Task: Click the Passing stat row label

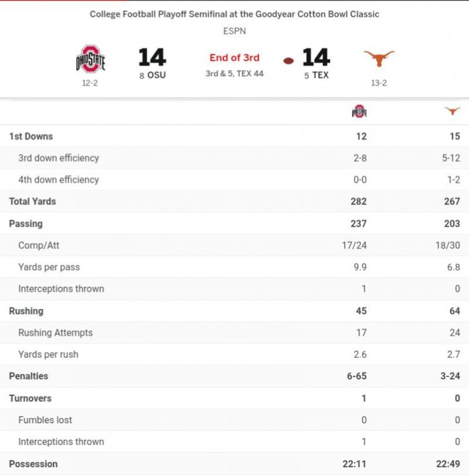Action: pos(26,223)
